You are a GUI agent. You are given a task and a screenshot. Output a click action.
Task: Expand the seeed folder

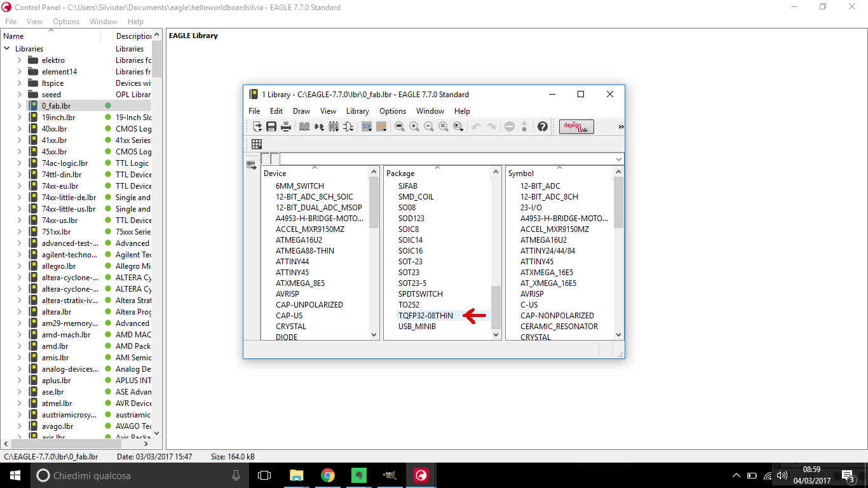pos(19,94)
